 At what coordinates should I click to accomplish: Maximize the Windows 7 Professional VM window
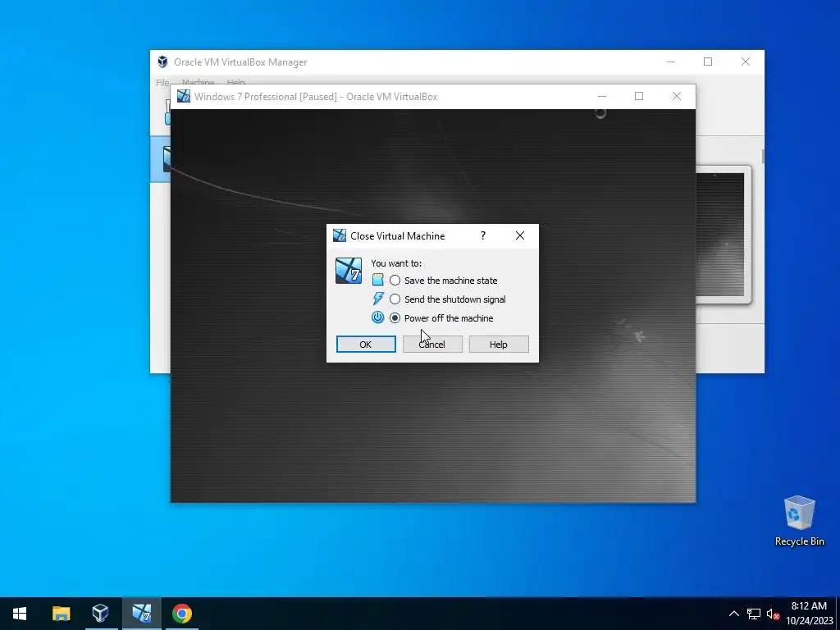(638, 97)
